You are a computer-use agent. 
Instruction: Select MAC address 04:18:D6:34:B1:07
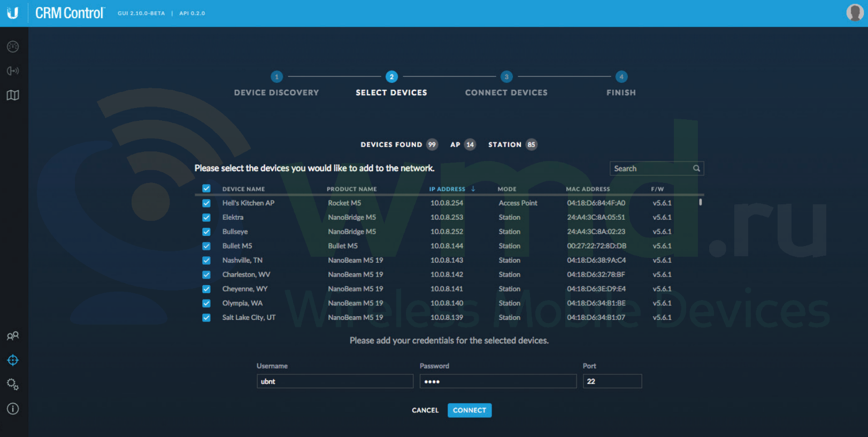point(596,318)
